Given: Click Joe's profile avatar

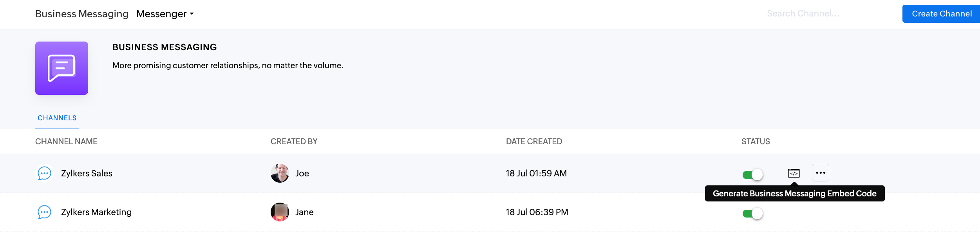Looking at the screenshot, I should [x=280, y=173].
